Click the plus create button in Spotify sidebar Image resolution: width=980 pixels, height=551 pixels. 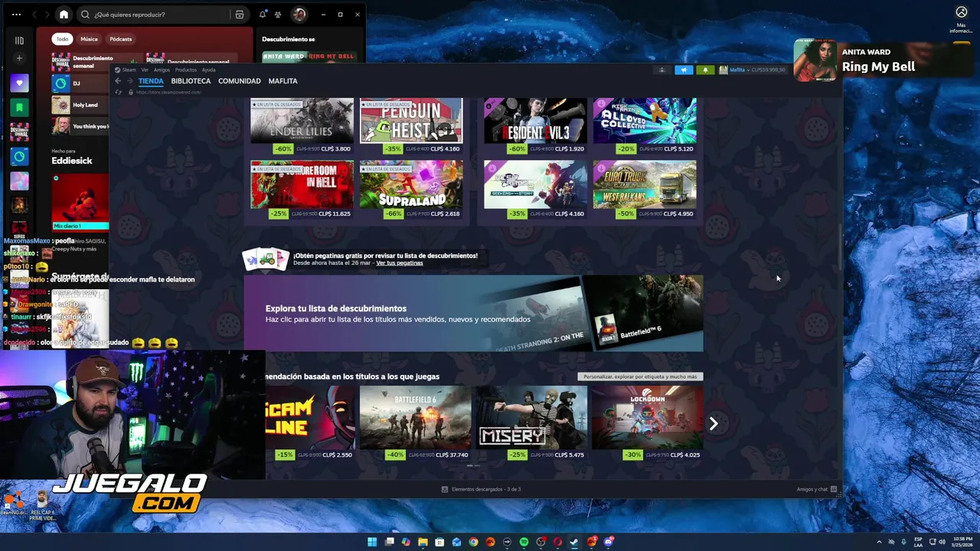(x=19, y=58)
